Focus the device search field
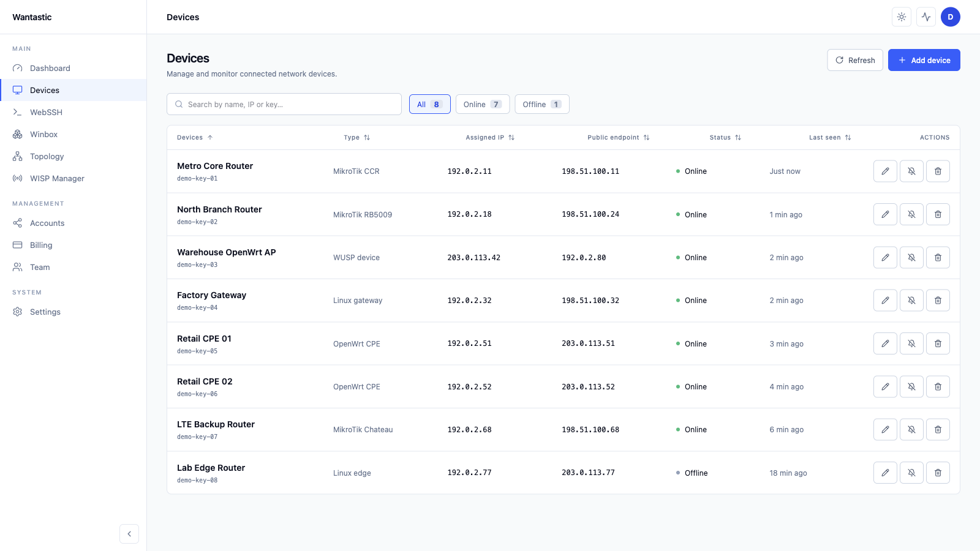The height and width of the screenshot is (551, 980). 284,104
